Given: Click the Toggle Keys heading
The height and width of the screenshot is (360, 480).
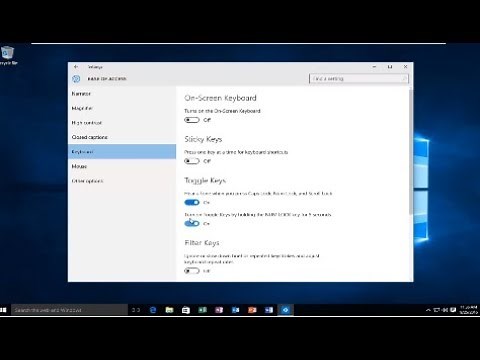Looking at the screenshot, I should click(205, 181).
